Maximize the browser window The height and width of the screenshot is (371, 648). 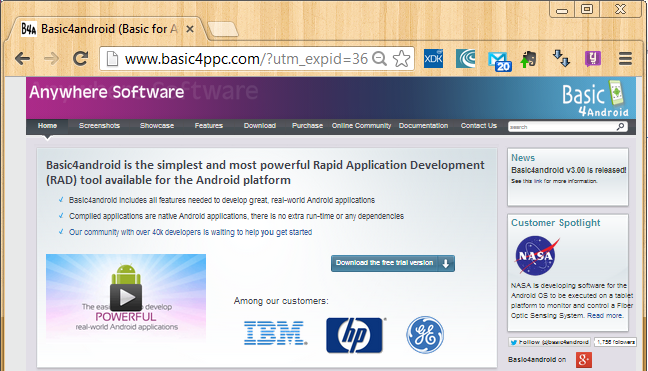click(x=587, y=9)
